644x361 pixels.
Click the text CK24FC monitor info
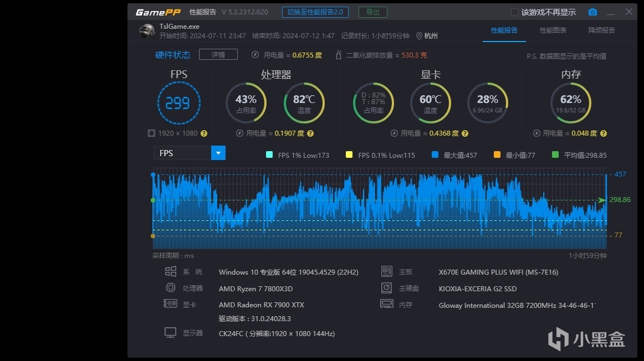[x=277, y=333]
